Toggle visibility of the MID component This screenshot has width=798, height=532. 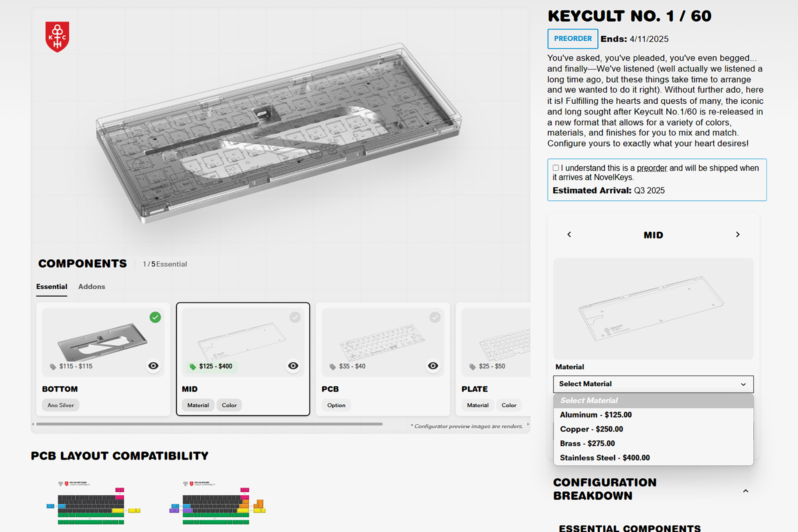tap(293, 366)
